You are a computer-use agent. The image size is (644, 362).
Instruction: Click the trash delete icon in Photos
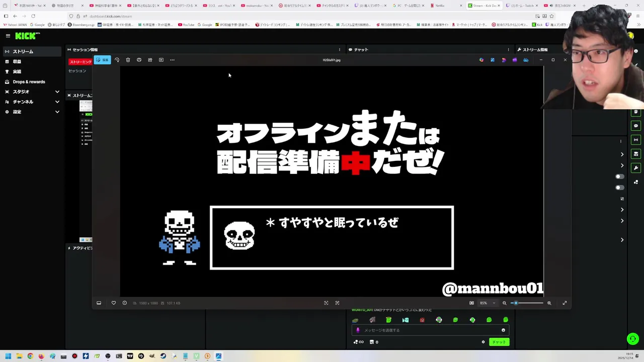point(128,60)
